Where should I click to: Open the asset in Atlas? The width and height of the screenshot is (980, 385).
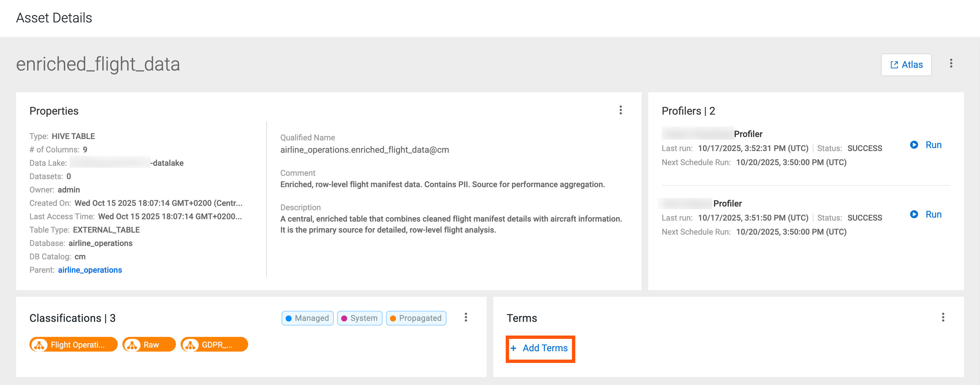click(906, 65)
